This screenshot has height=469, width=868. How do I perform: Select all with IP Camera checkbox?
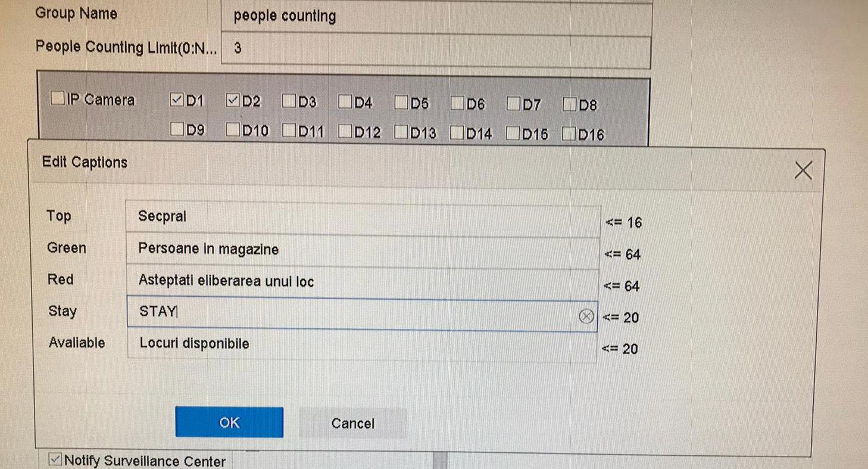pos(58,98)
